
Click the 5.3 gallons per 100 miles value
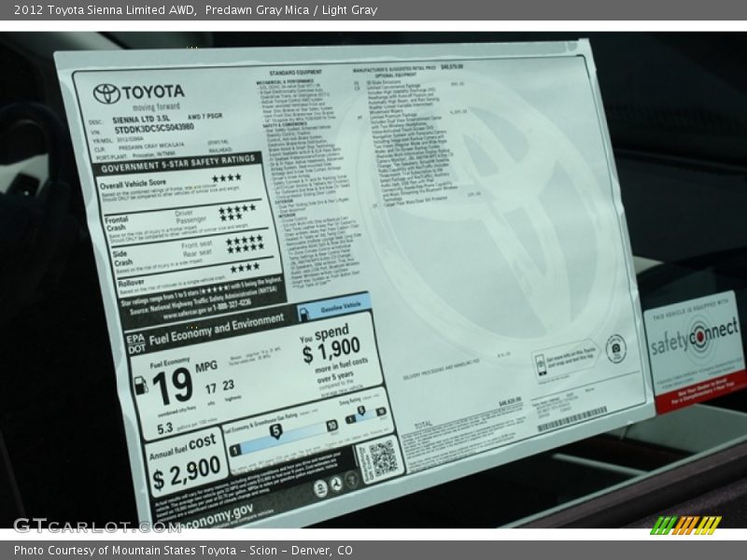click(x=165, y=428)
